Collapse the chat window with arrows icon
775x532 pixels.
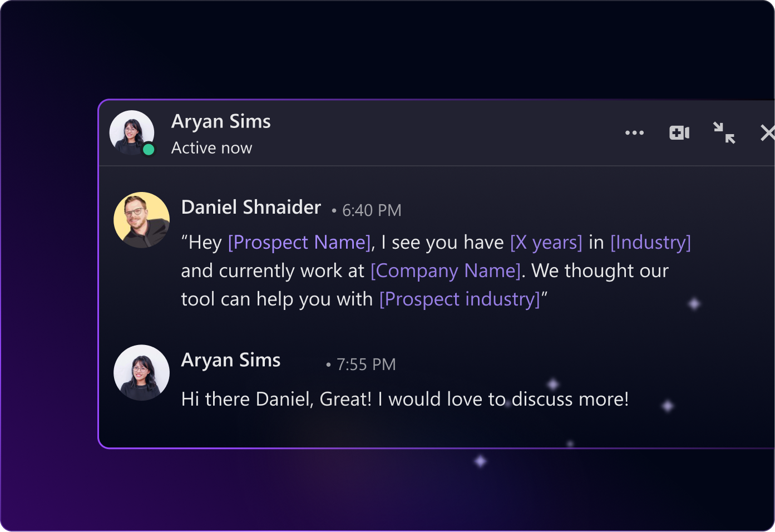tap(724, 133)
